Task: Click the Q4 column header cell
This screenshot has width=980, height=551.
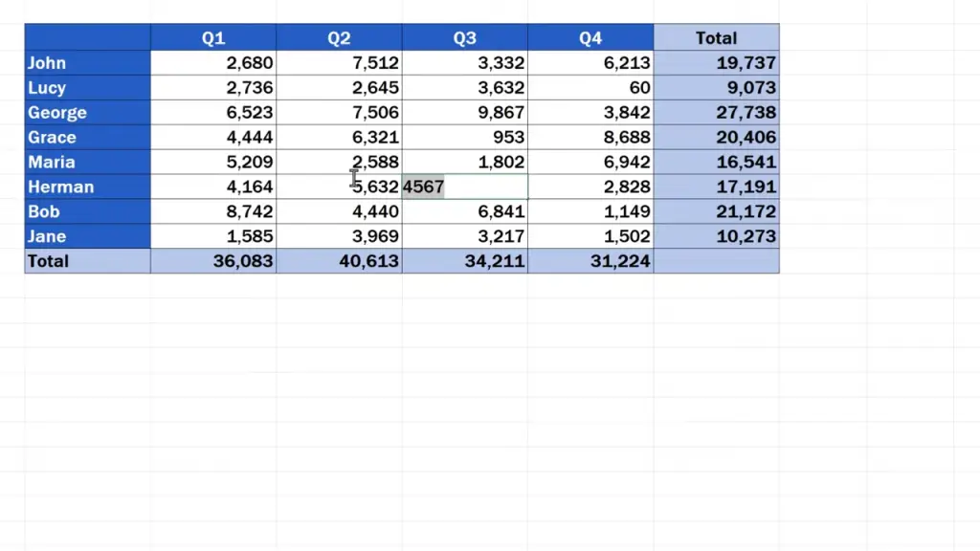Action: tap(590, 38)
